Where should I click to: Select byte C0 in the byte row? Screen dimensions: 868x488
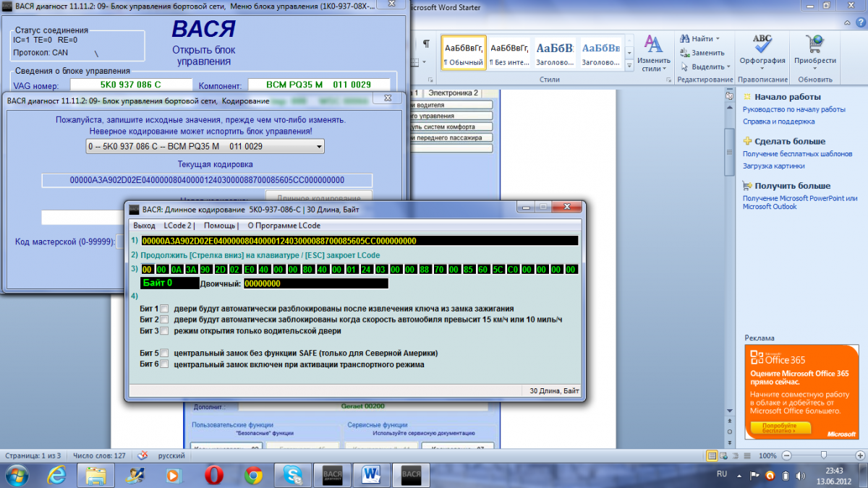point(512,270)
